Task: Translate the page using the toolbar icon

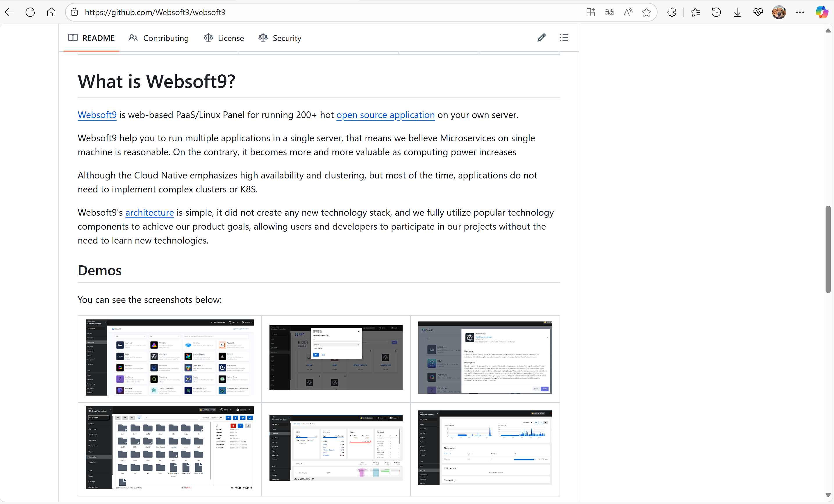Action: pyautogui.click(x=609, y=12)
